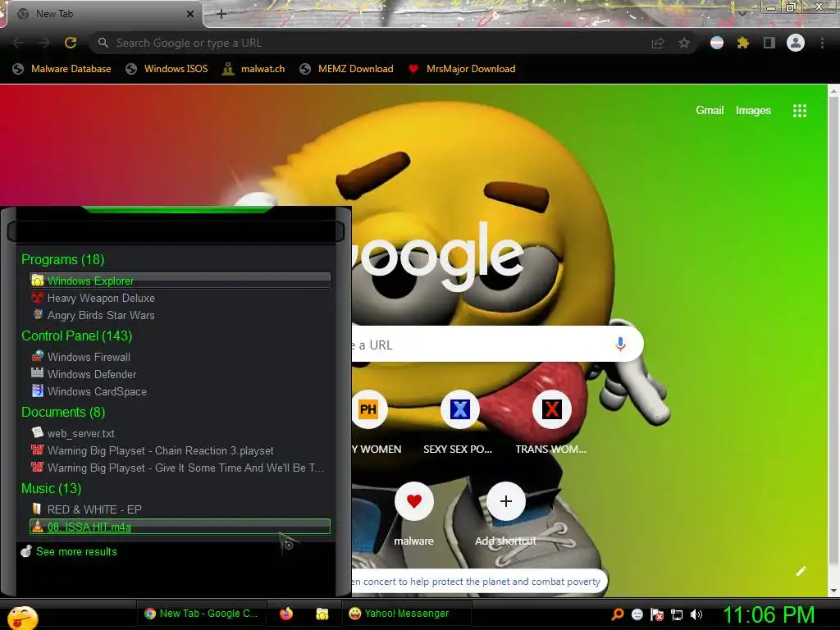Switch to Yahoo! Messenger taskbar item
840x630 pixels.
(406, 614)
